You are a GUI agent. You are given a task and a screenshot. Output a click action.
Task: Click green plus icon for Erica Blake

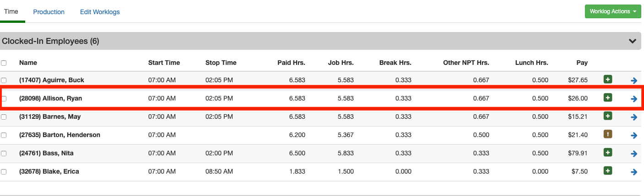tap(608, 171)
